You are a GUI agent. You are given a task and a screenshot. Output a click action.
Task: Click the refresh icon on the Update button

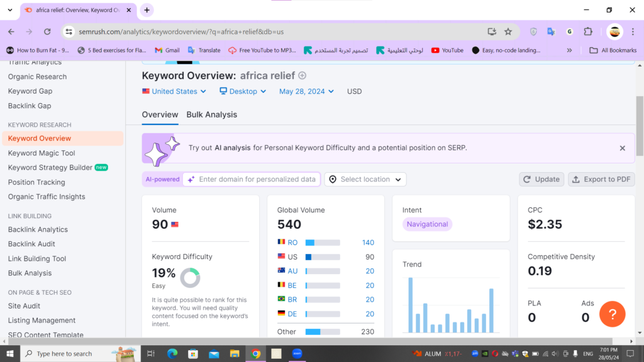click(527, 178)
